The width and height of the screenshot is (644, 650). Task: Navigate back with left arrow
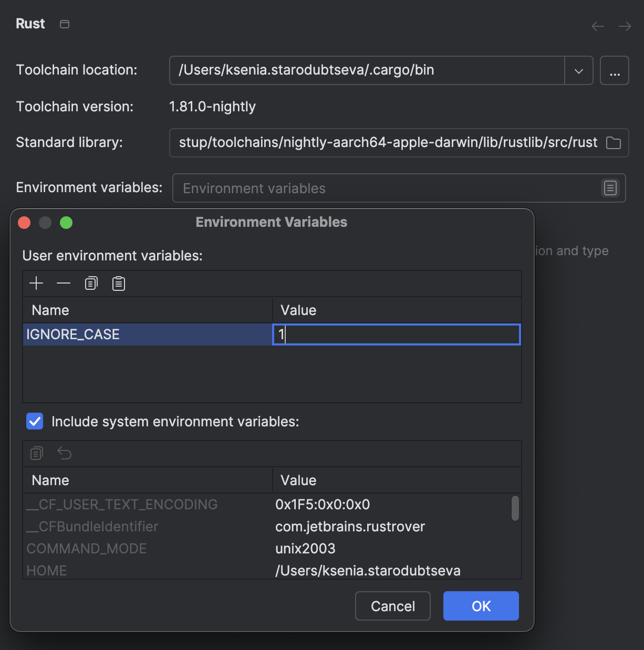coord(597,26)
